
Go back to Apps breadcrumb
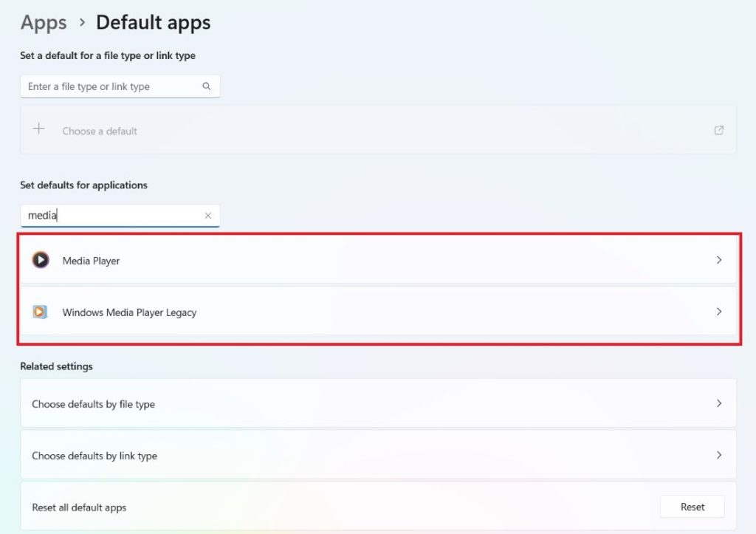coord(44,23)
